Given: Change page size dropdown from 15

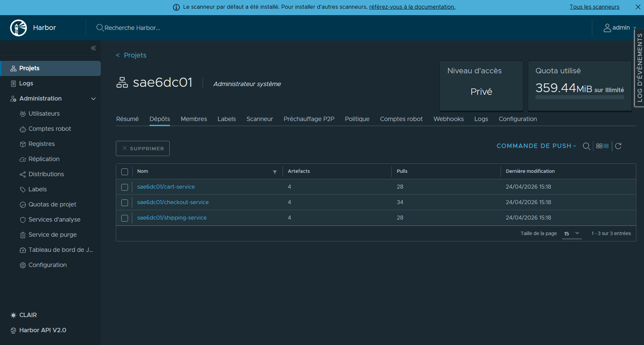Looking at the screenshot, I should pyautogui.click(x=572, y=233).
